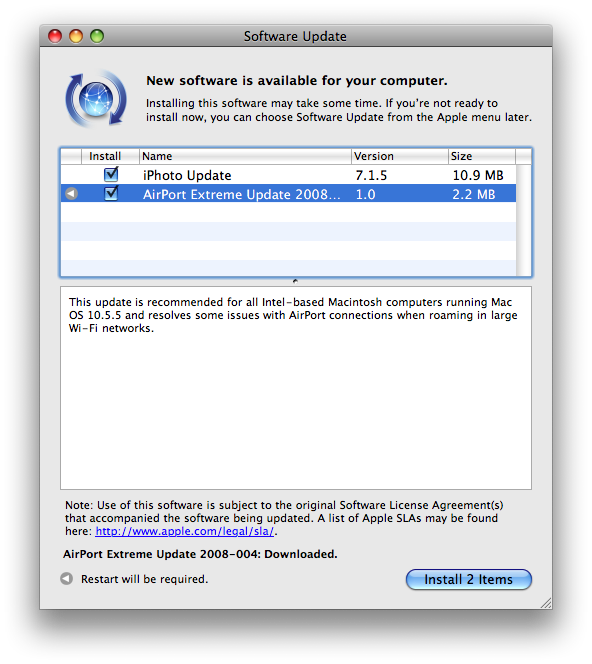The image size is (592, 664).
Task: Uncheck the AirPort Extreme Update checkbox
Action: [x=111, y=194]
